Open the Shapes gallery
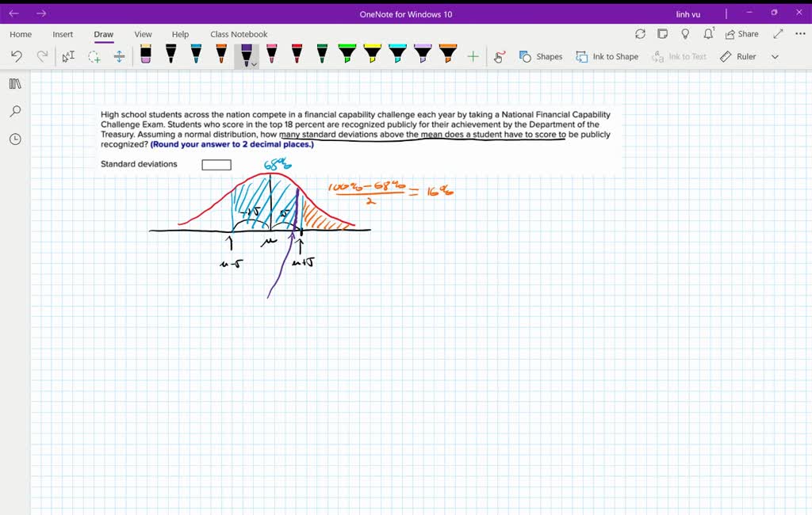The image size is (812, 515). pyautogui.click(x=541, y=56)
